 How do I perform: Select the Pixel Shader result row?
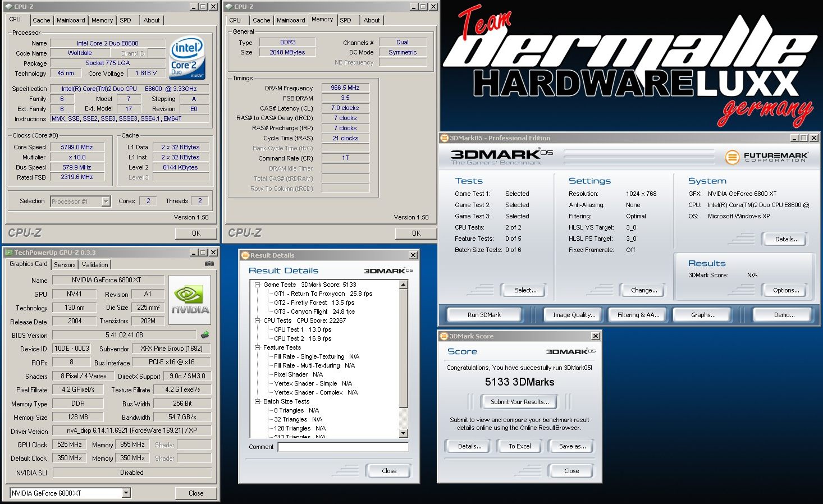pyautogui.click(x=298, y=374)
